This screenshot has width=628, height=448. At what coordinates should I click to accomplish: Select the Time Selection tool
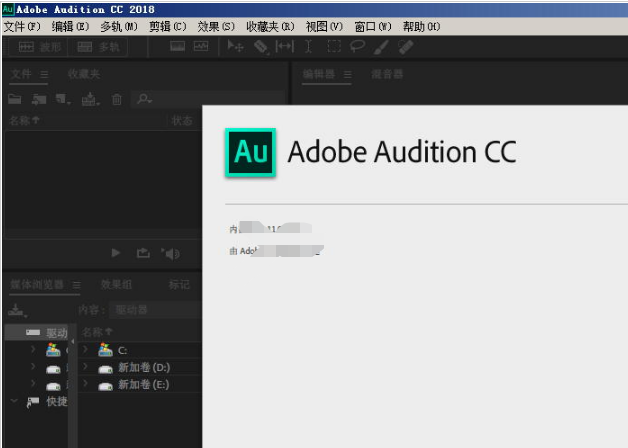coord(308,46)
